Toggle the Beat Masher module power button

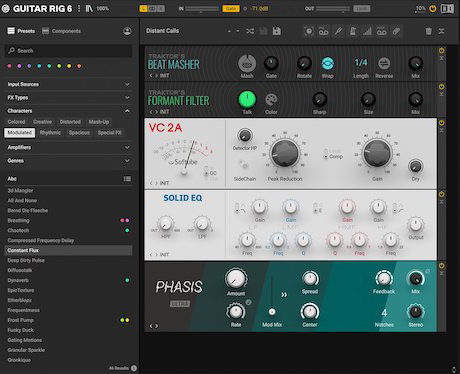pos(441,51)
